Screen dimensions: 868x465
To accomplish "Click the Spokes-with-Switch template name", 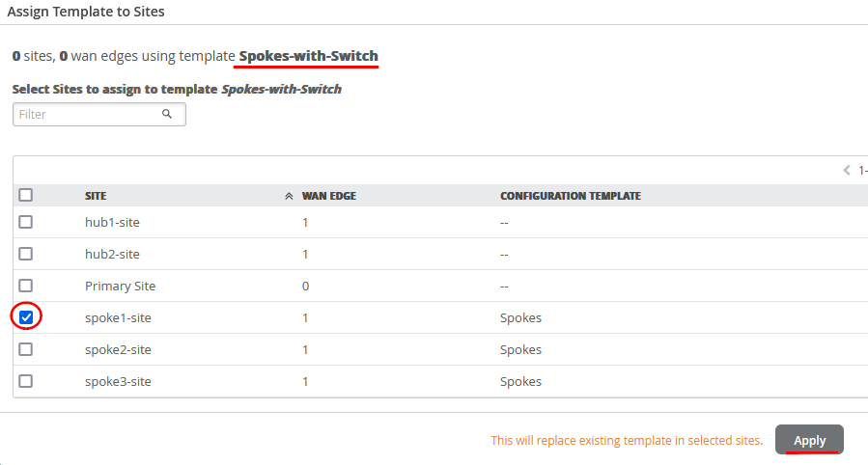I will (x=308, y=56).
